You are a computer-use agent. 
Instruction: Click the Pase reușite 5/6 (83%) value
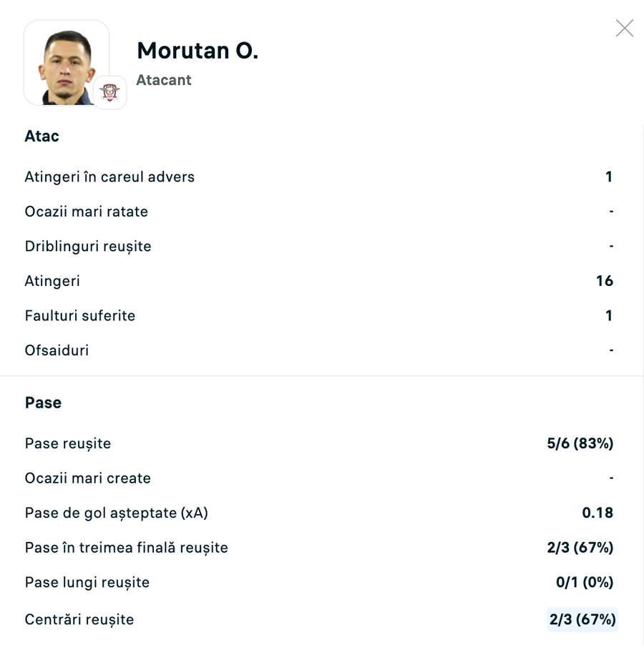(x=580, y=443)
